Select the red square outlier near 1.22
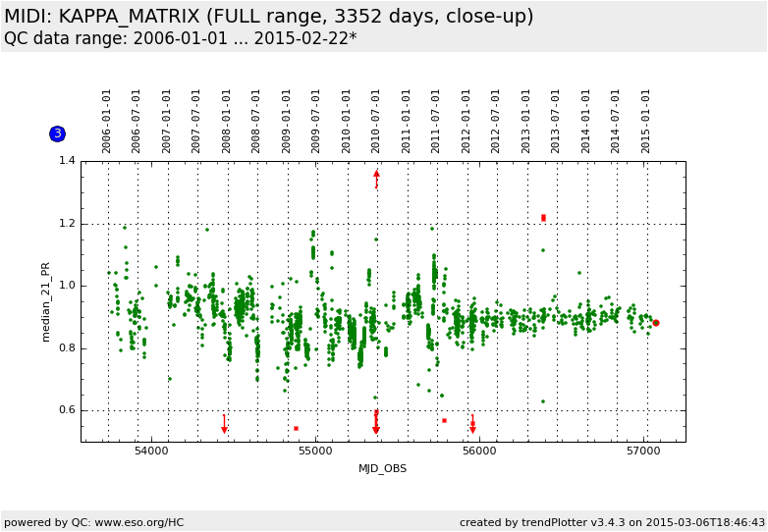This screenshot has height=532, width=768. (543, 218)
